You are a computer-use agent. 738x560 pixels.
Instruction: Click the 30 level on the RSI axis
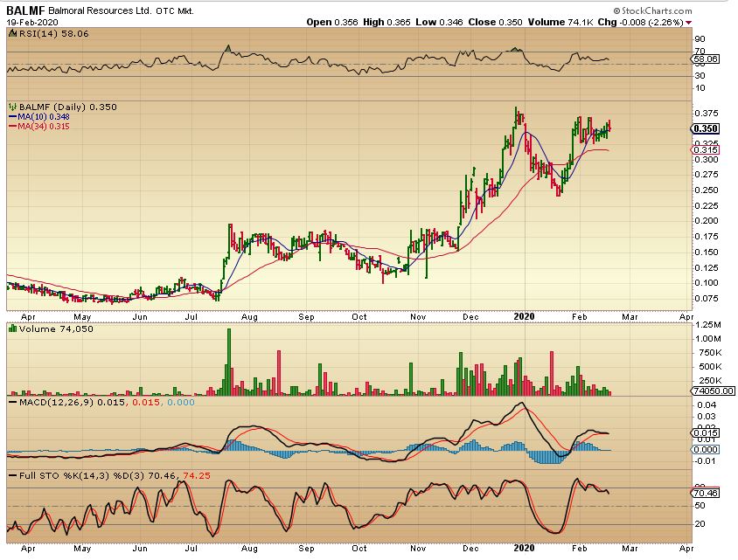(x=700, y=76)
